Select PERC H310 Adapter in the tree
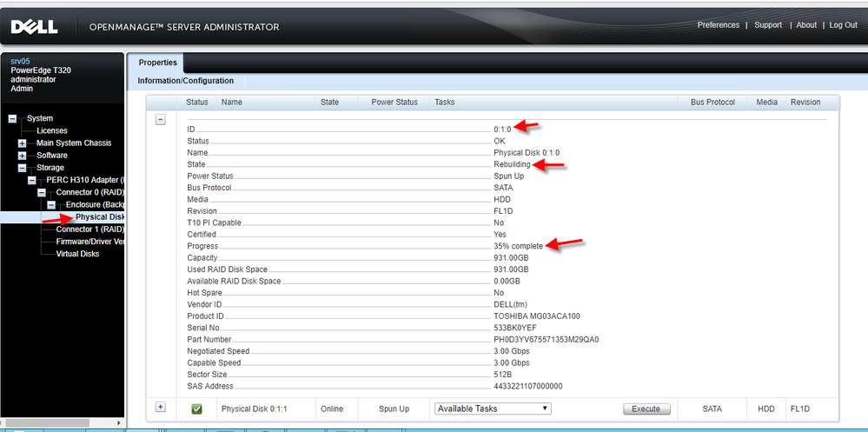The width and height of the screenshot is (868, 432). 84,180
